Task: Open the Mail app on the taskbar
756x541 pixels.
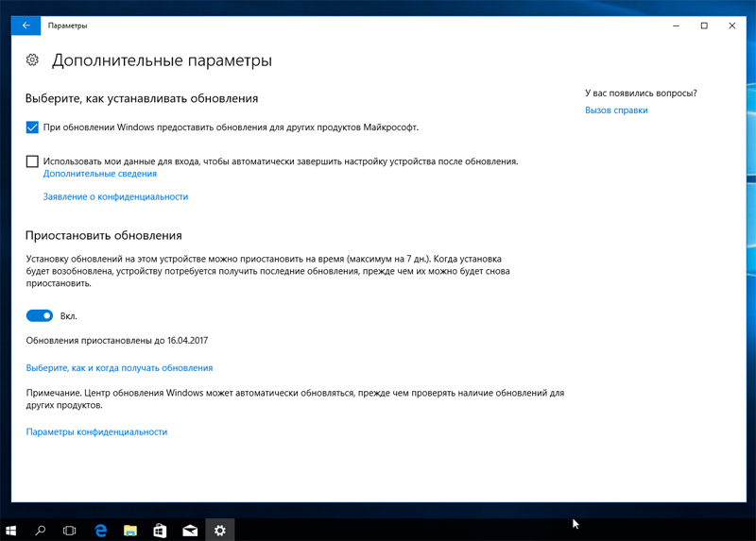Action: point(190,530)
